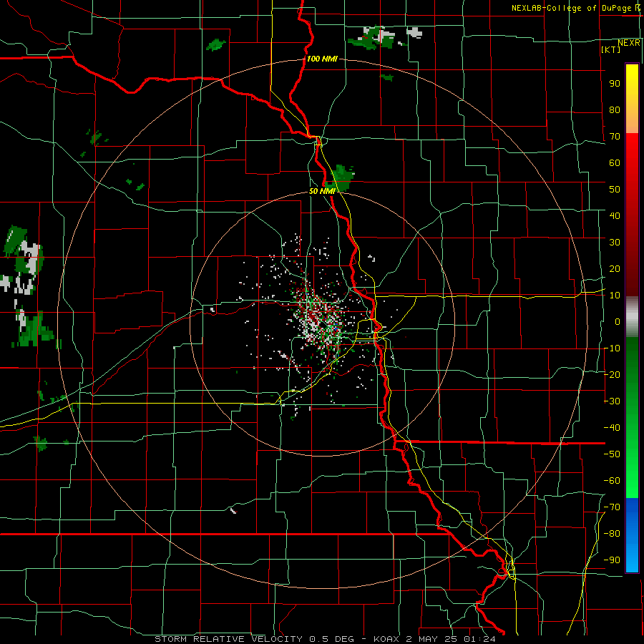Click the 70 value on velocity scale

coord(615,137)
